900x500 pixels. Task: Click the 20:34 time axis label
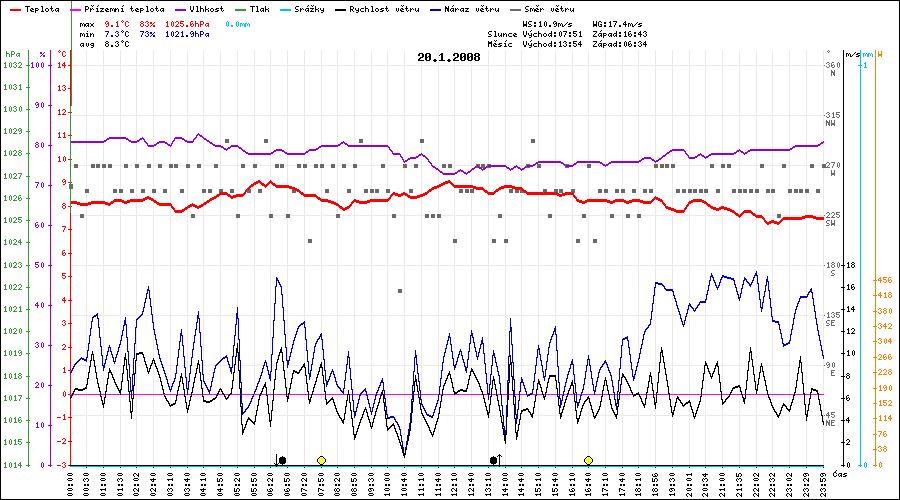tap(705, 484)
